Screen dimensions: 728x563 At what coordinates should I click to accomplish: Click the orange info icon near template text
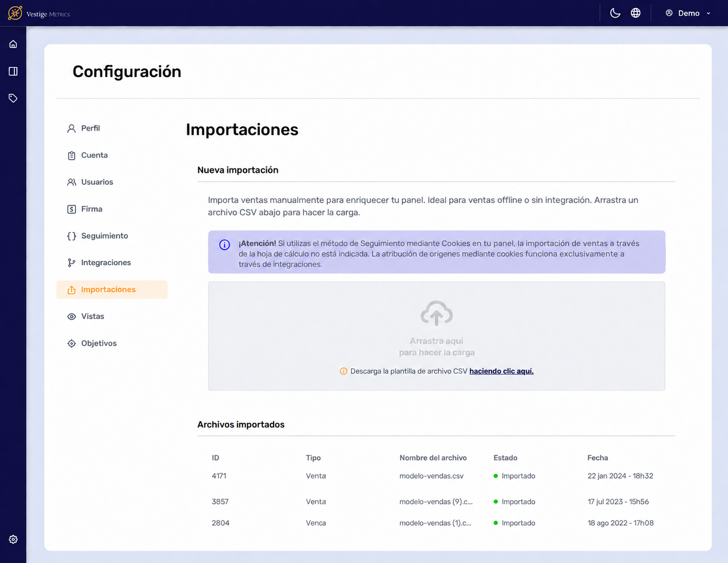click(x=344, y=371)
